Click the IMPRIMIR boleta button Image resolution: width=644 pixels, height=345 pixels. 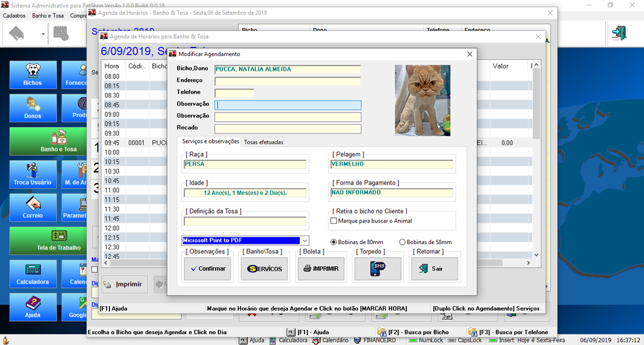[321, 269]
